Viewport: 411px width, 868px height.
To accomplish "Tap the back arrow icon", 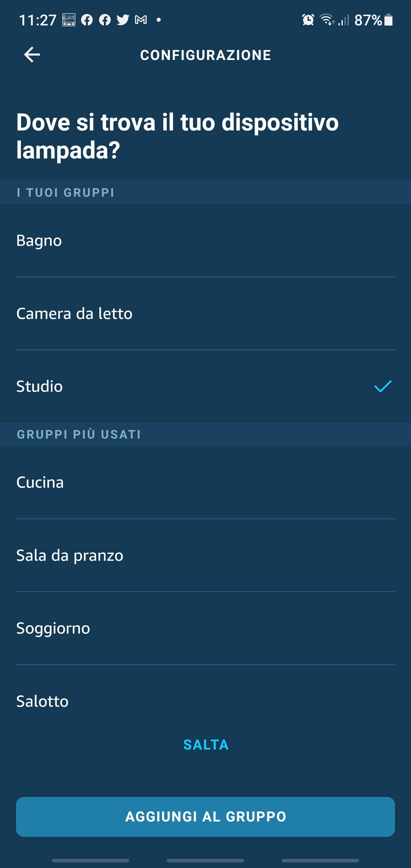I will pos(32,55).
